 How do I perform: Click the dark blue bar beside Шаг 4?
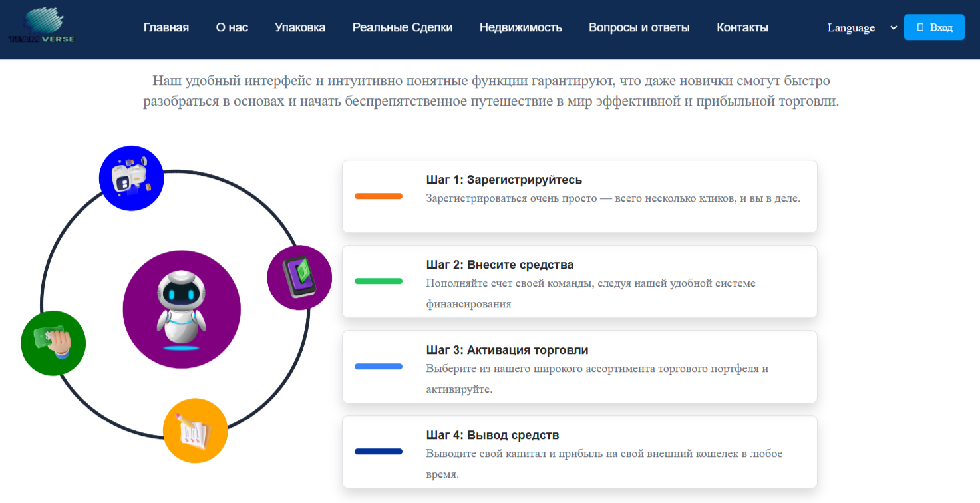(x=379, y=452)
